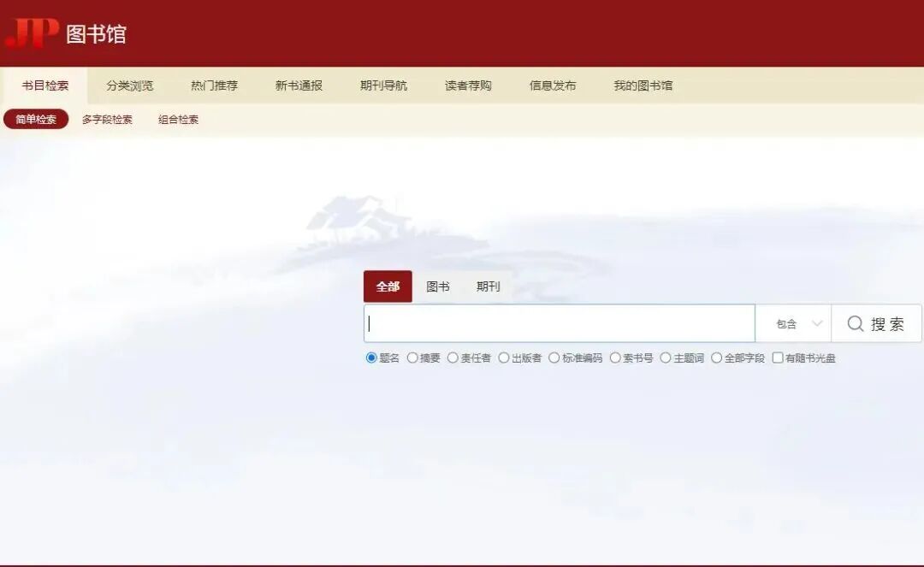This screenshot has height=567, width=924.
Task: Go to 热门推荐 in navigation
Action: (x=214, y=86)
